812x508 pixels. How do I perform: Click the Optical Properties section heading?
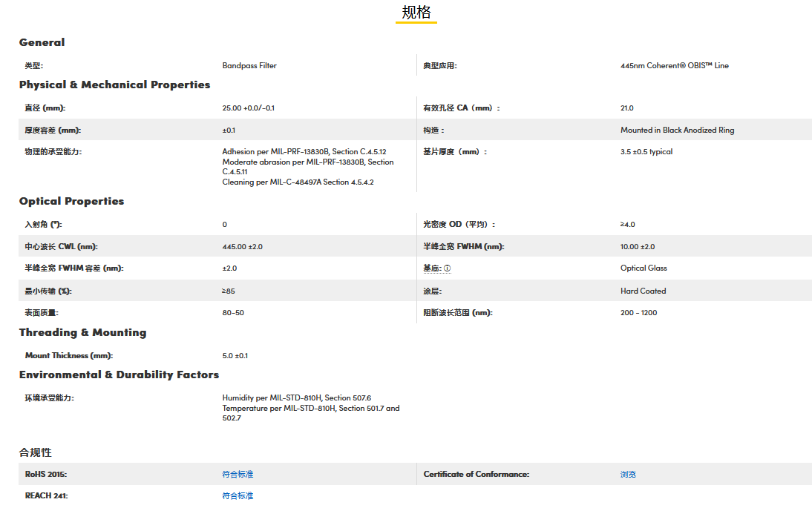(71, 201)
